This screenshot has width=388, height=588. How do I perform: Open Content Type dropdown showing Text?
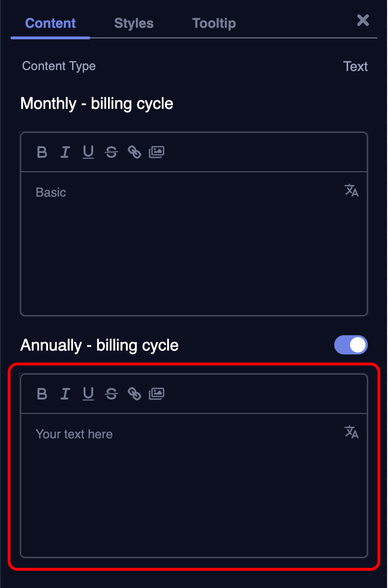point(355,66)
